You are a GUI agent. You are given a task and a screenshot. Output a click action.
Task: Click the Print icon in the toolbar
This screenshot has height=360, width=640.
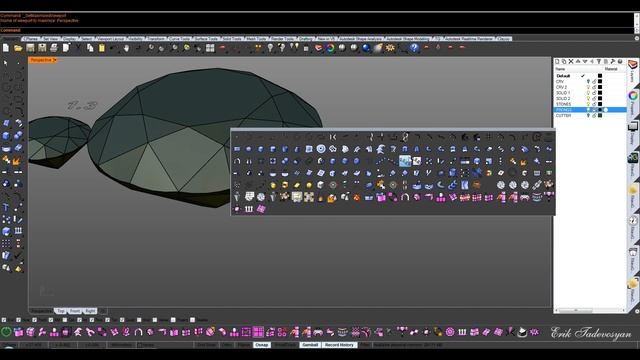point(54,48)
